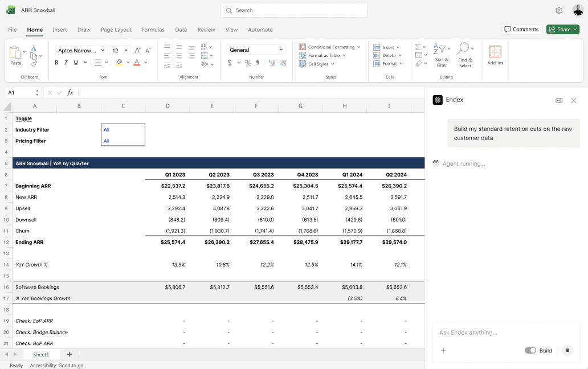Image resolution: width=588 pixels, height=369 pixels.
Task: Stop the running Endex agent
Action: 567,350
